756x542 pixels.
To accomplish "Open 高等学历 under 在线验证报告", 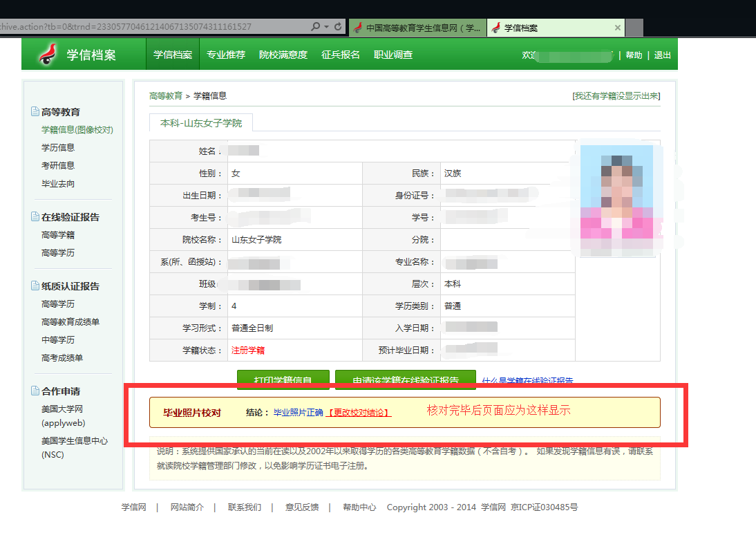I will (58, 252).
